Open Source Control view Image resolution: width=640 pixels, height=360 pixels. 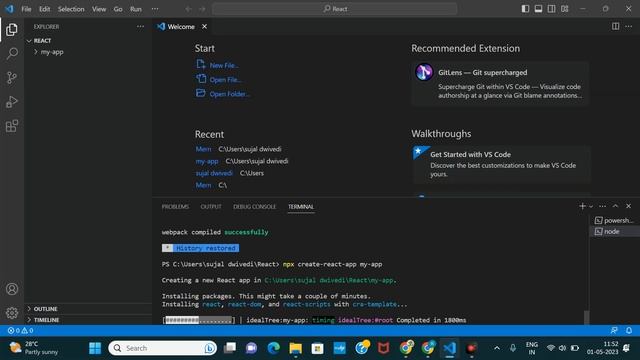pyautogui.click(x=12, y=78)
